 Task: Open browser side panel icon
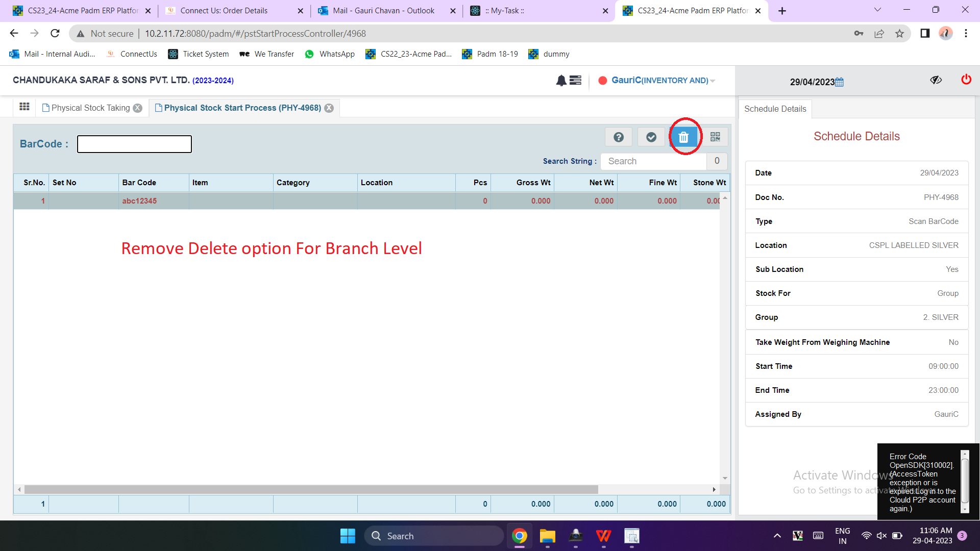click(925, 34)
